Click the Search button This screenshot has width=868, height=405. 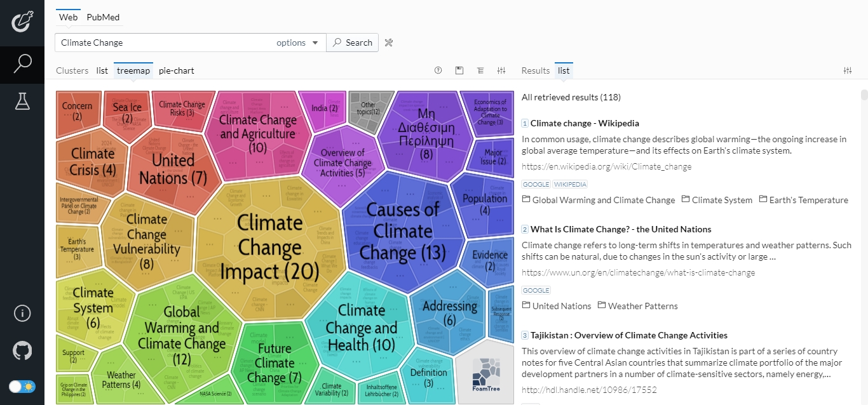pos(353,43)
